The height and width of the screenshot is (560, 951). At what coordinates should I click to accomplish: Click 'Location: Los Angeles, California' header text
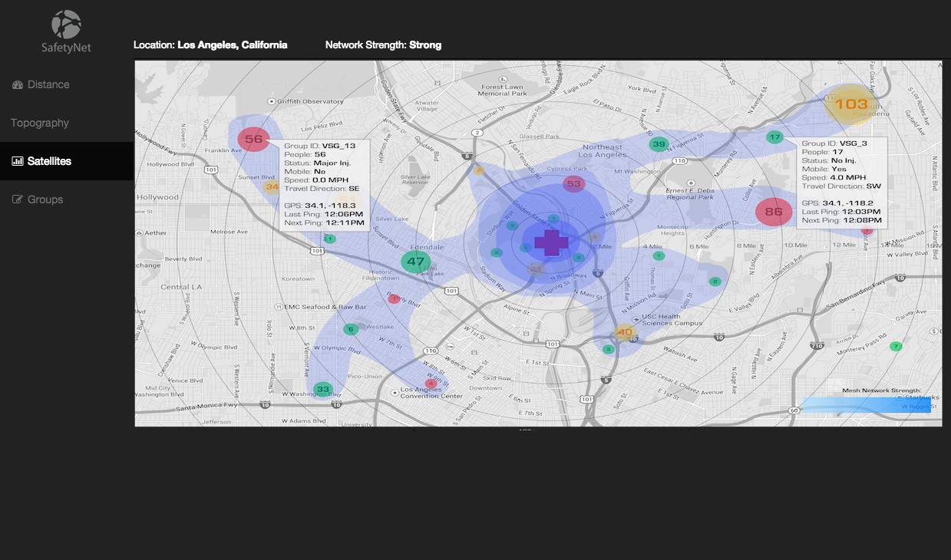coord(210,44)
